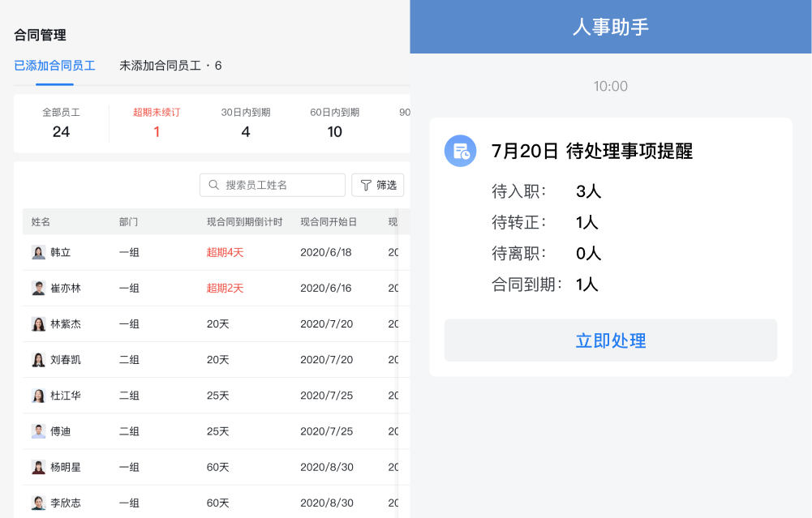View the 全部员工 total of 24
The height and width of the screenshot is (518, 812).
61,124
